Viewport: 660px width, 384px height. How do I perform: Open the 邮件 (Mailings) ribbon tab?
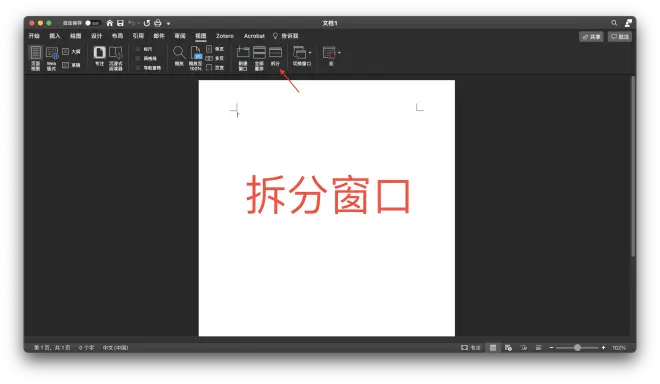[x=159, y=36]
